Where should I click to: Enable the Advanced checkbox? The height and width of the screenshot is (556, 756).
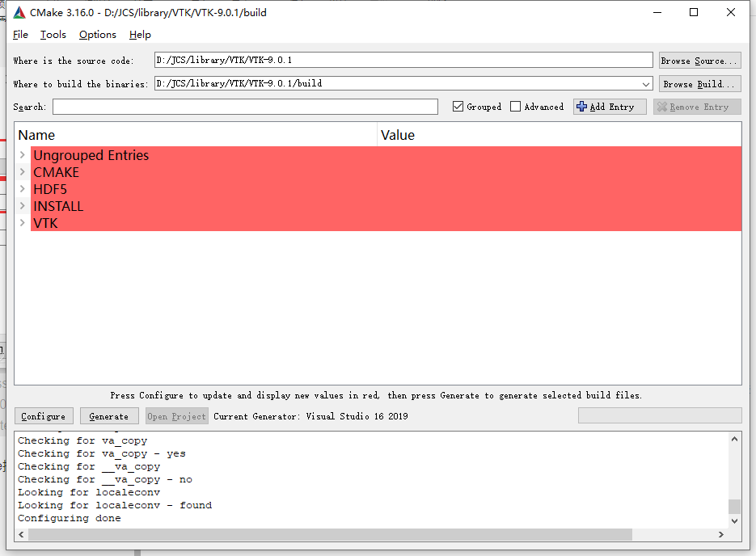coord(515,106)
